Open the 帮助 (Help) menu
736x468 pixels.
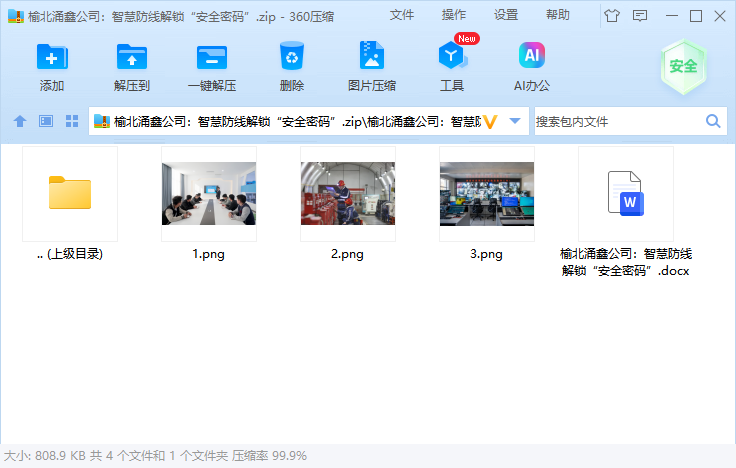point(558,15)
